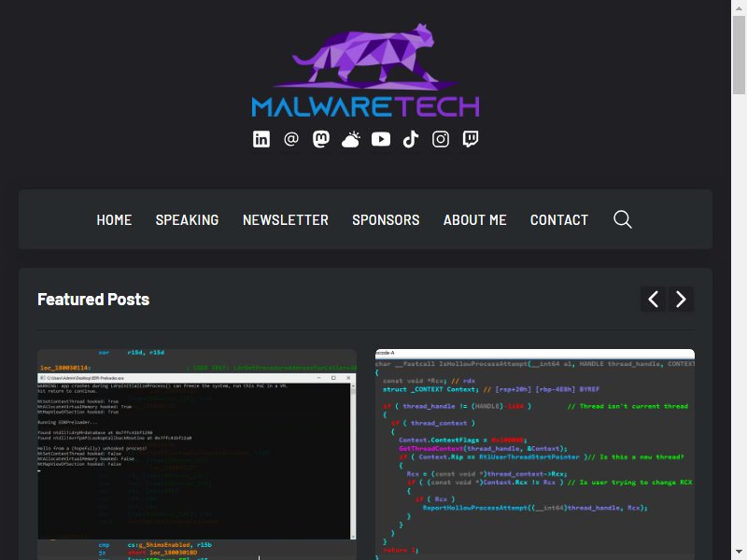The width and height of the screenshot is (747, 560).
Task: Click the MALWARETECH wordmark text
Action: tap(365, 106)
